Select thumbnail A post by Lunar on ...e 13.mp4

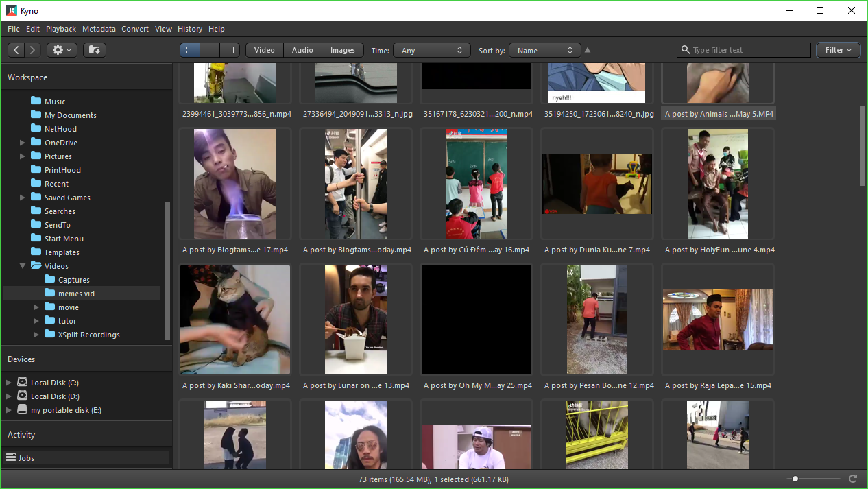[x=356, y=320]
